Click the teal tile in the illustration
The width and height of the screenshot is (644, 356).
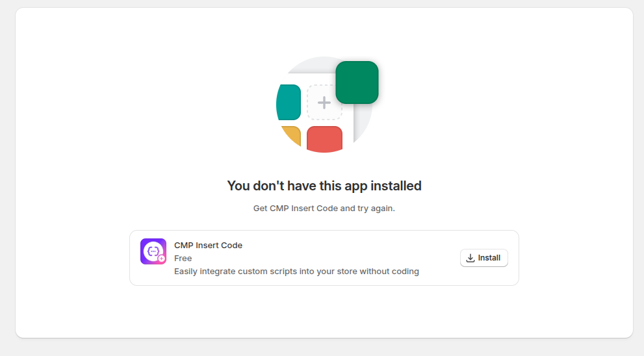tap(289, 102)
